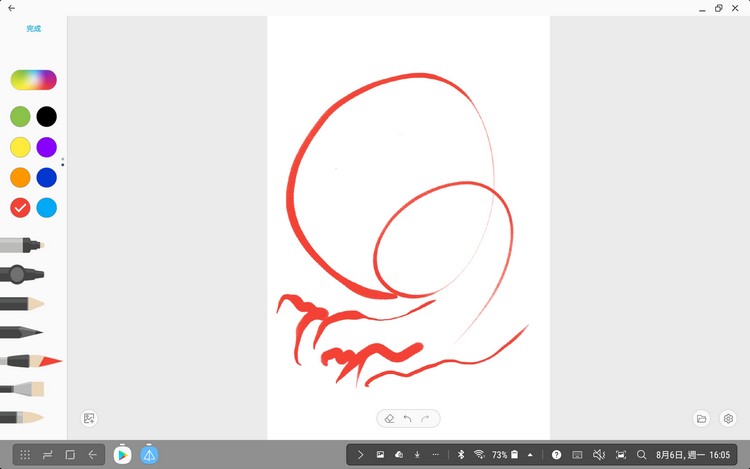Open the recent apps switcher in taskbar
Image resolution: width=750 pixels, height=469 pixels.
click(47, 455)
